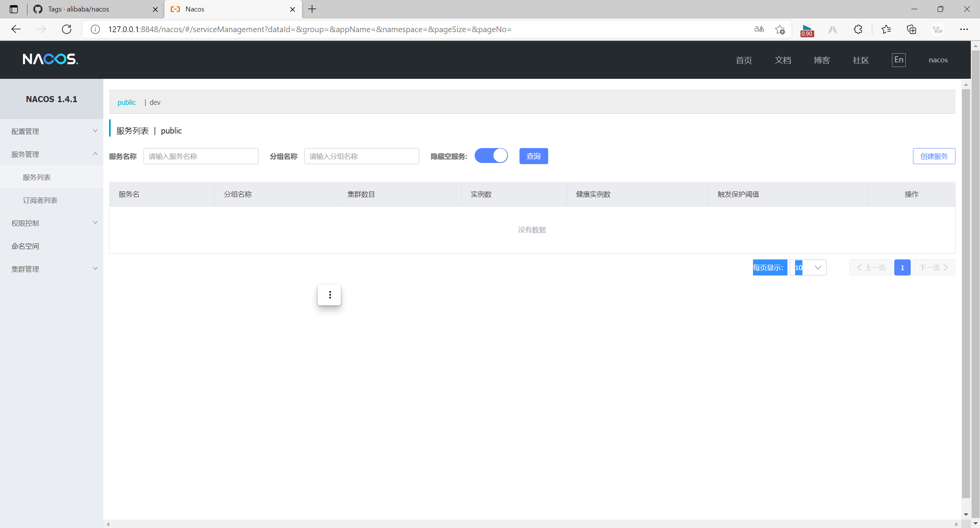This screenshot has height=528, width=980.
Task: Click the NACOS logo in header
Action: tap(50, 59)
